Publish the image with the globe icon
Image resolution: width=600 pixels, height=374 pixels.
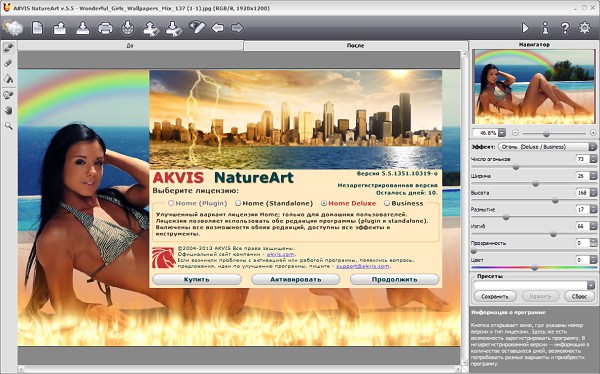point(127,28)
